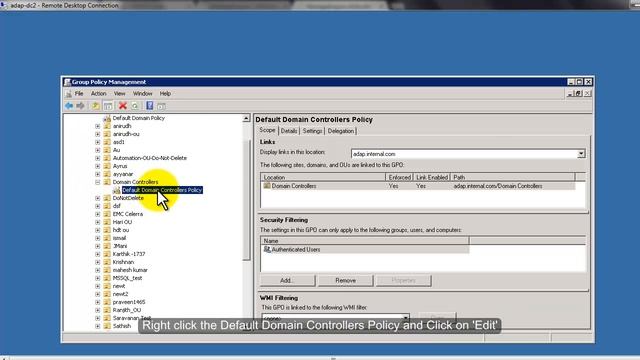Expand the asd1 tree node
This screenshot has width=640, height=360.
pyautogui.click(x=98, y=142)
